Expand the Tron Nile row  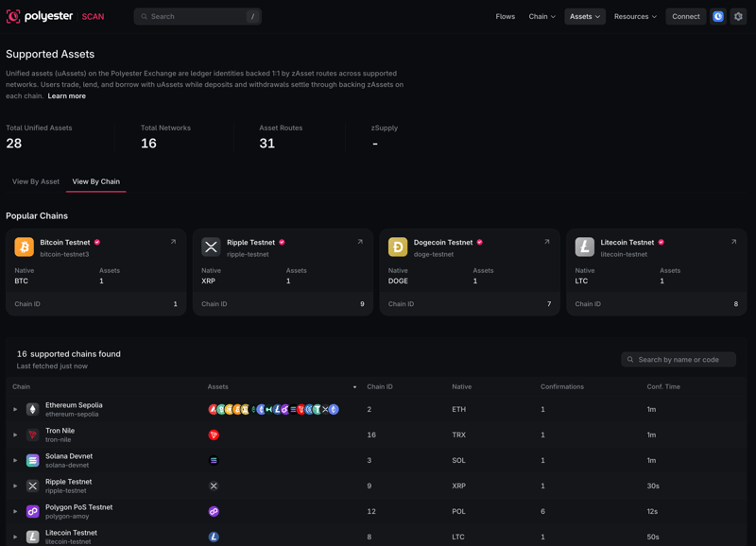[x=15, y=435]
